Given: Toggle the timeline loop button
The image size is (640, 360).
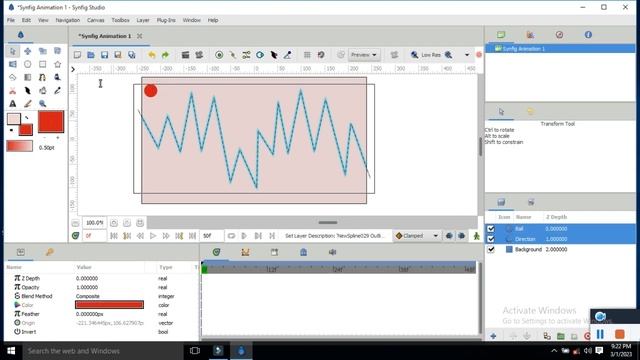Looking at the screenshot, I should (231, 236).
